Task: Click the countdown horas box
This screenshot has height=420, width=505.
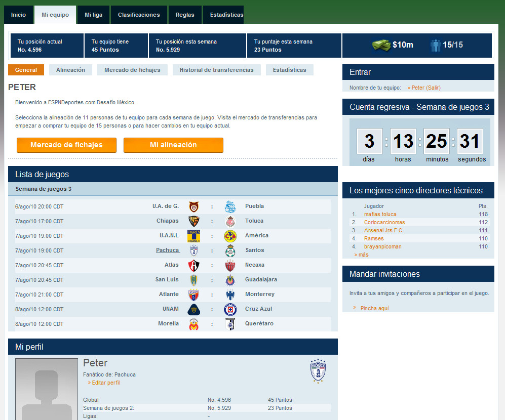Action: tap(403, 141)
